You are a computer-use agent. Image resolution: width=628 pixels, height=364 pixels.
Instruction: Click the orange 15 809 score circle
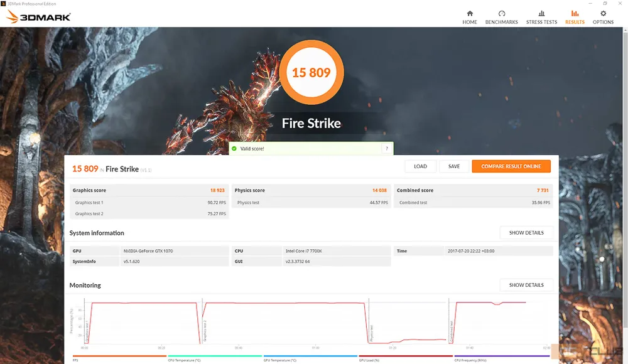coord(311,73)
